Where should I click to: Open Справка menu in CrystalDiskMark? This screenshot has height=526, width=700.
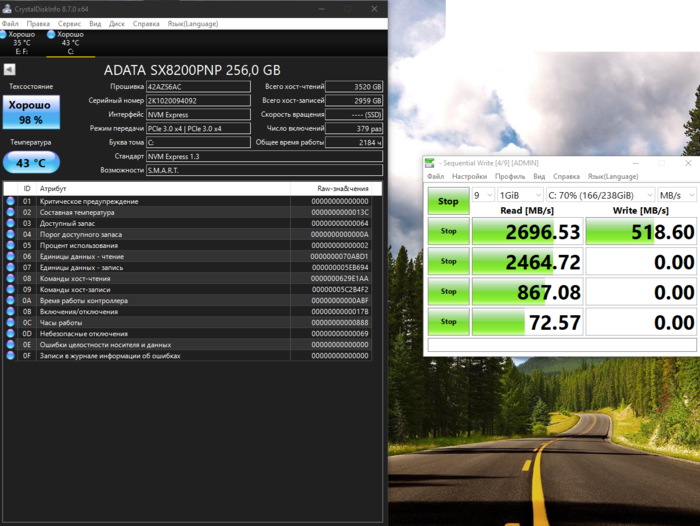(x=566, y=176)
